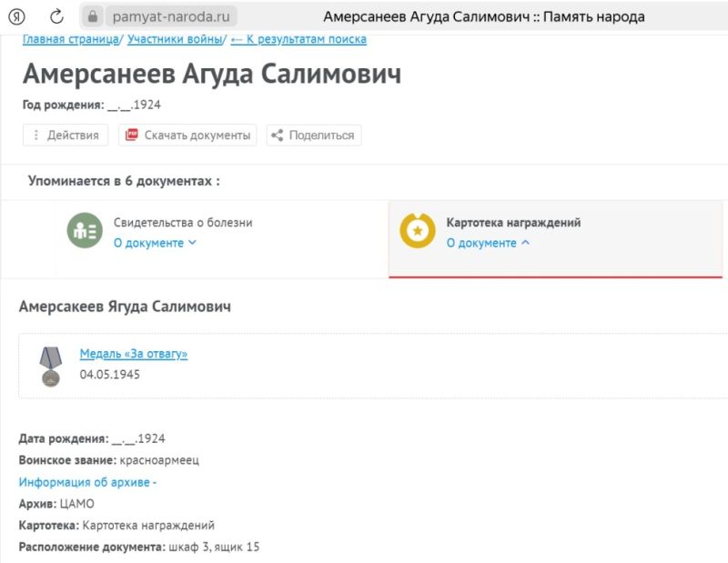Return via К результатам поиска link
This screenshot has width=728, height=563.
(298, 39)
